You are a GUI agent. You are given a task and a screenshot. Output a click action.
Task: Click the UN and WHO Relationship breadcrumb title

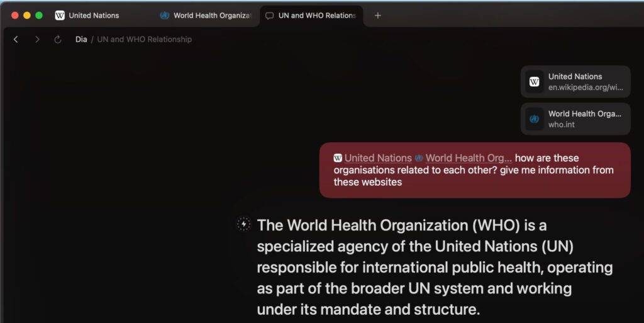click(x=144, y=40)
